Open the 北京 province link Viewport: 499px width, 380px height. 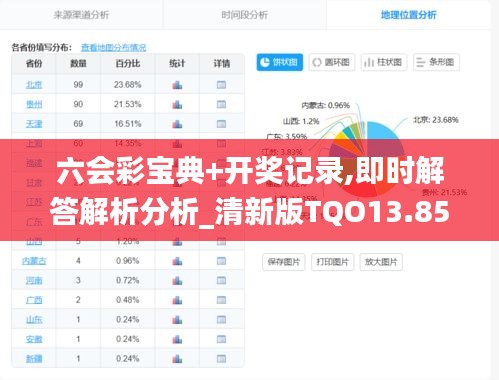pyautogui.click(x=34, y=85)
